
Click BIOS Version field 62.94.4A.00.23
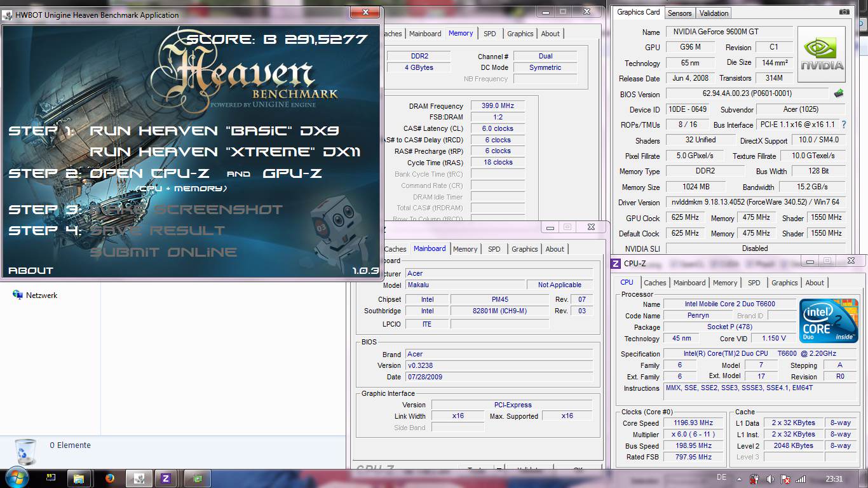[x=747, y=93]
